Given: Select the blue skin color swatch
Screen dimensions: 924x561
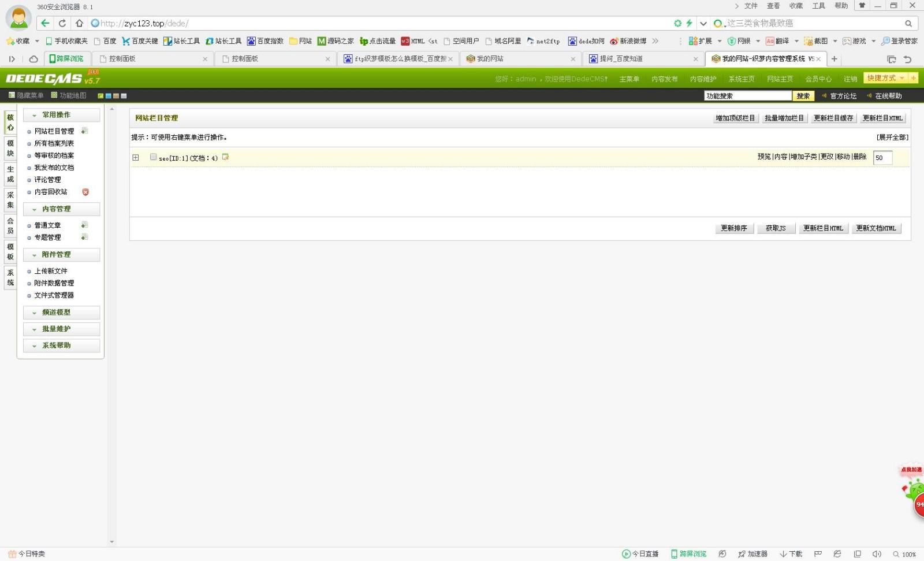Looking at the screenshot, I should [x=108, y=96].
